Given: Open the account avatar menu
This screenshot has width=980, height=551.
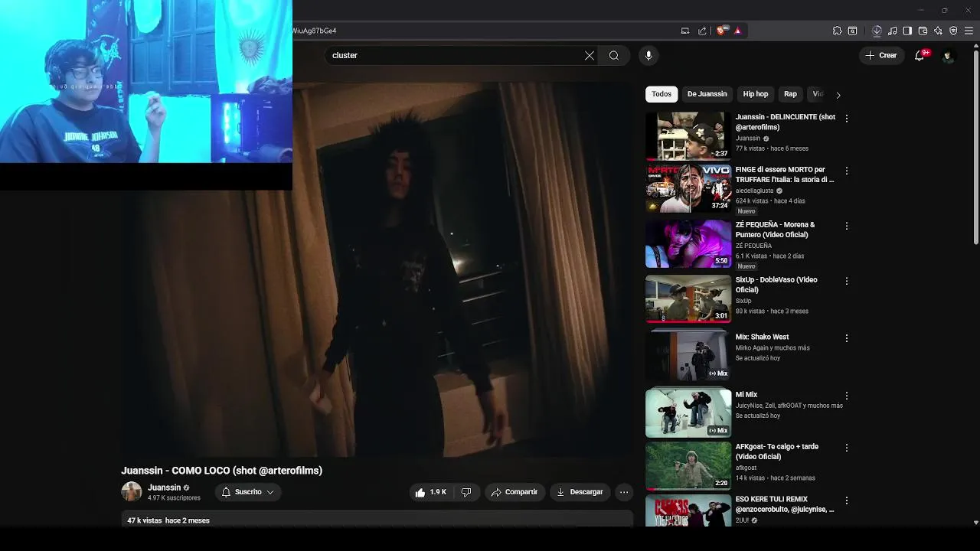Looking at the screenshot, I should tap(948, 55).
